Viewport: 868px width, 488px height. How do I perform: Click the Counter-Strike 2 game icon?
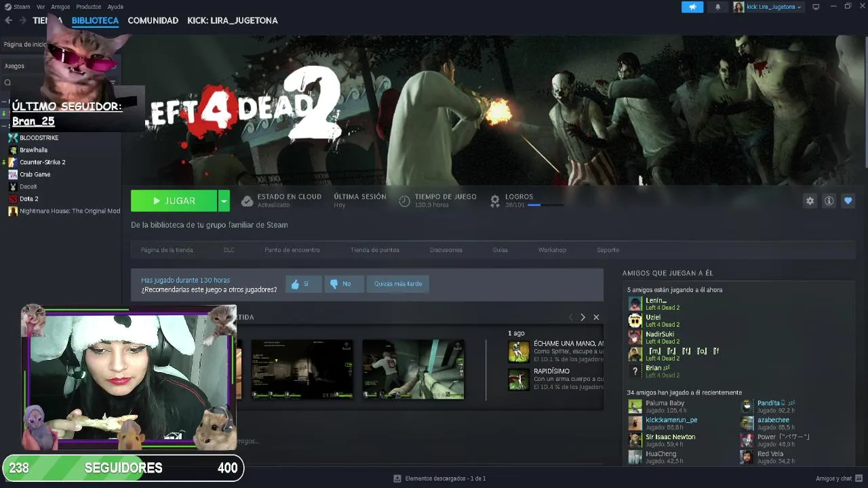pyautogui.click(x=13, y=162)
